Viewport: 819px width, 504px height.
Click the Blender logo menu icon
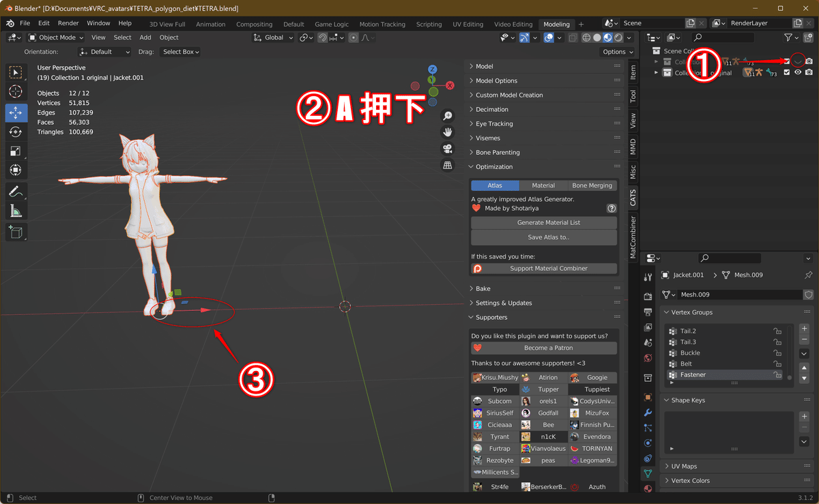(10, 23)
